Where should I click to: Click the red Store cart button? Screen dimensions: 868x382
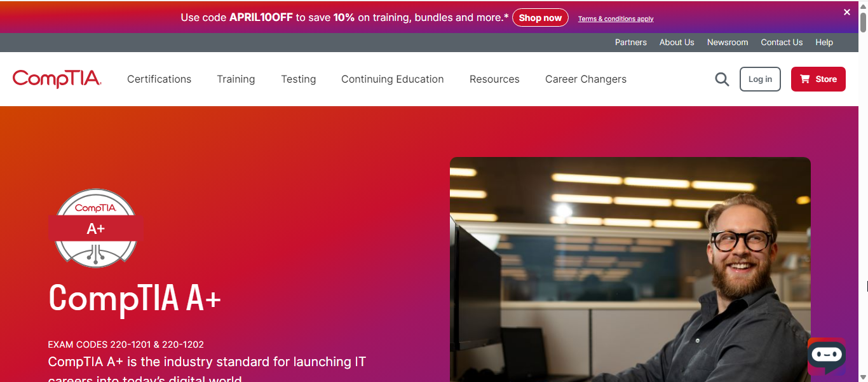click(818, 79)
